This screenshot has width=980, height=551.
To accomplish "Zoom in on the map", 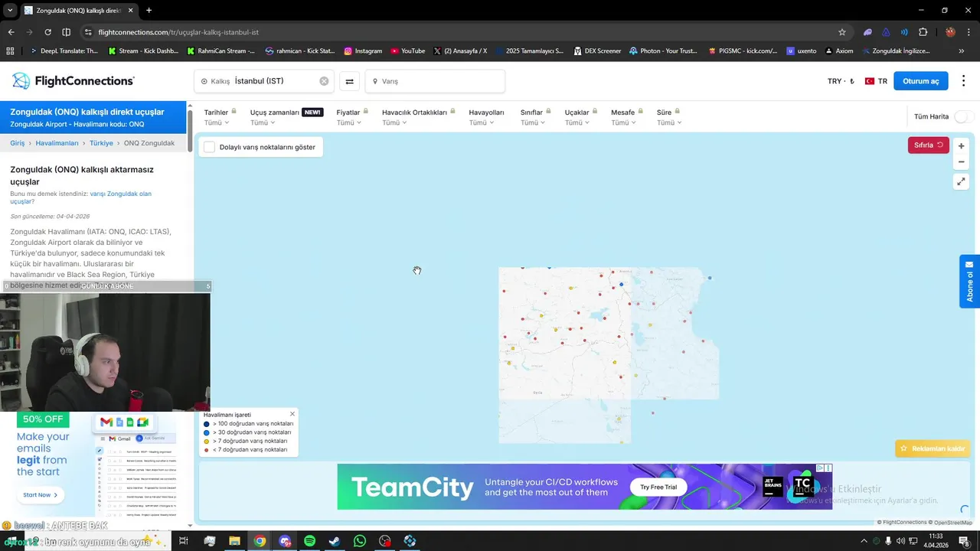I will (x=961, y=145).
